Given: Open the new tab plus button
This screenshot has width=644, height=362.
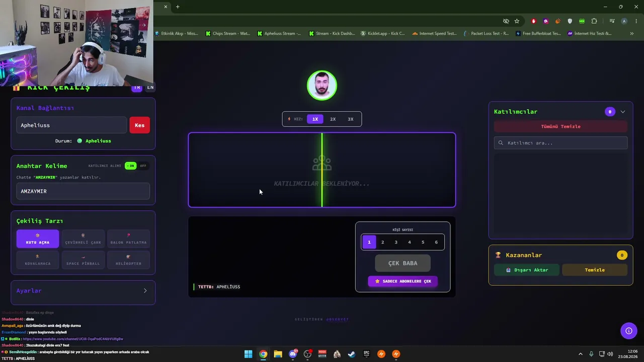Looking at the screenshot, I should click(x=178, y=7).
